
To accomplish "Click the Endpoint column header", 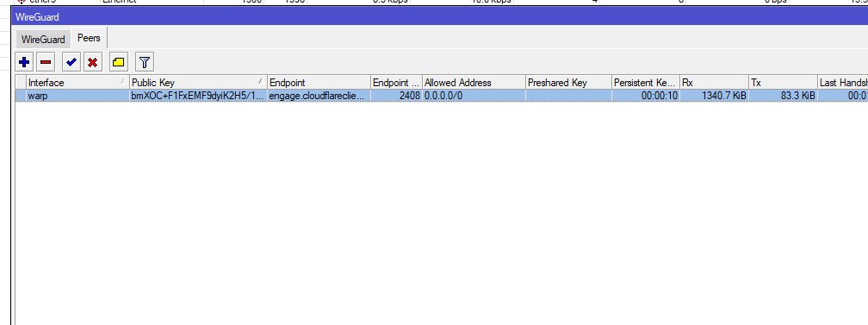I will click(x=319, y=83).
